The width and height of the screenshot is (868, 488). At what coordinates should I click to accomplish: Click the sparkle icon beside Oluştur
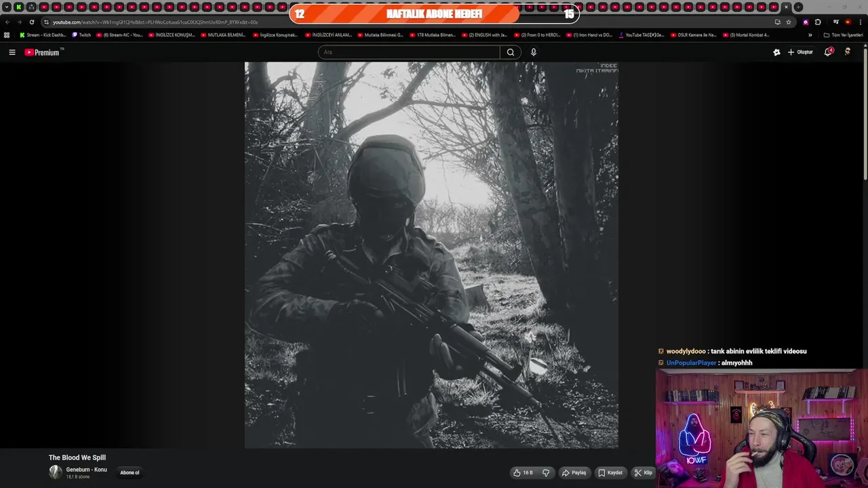(776, 52)
